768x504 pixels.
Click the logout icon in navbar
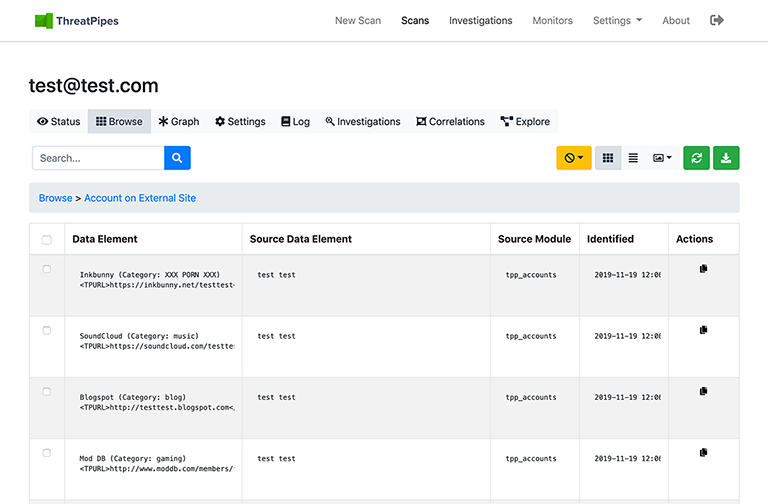(717, 20)
